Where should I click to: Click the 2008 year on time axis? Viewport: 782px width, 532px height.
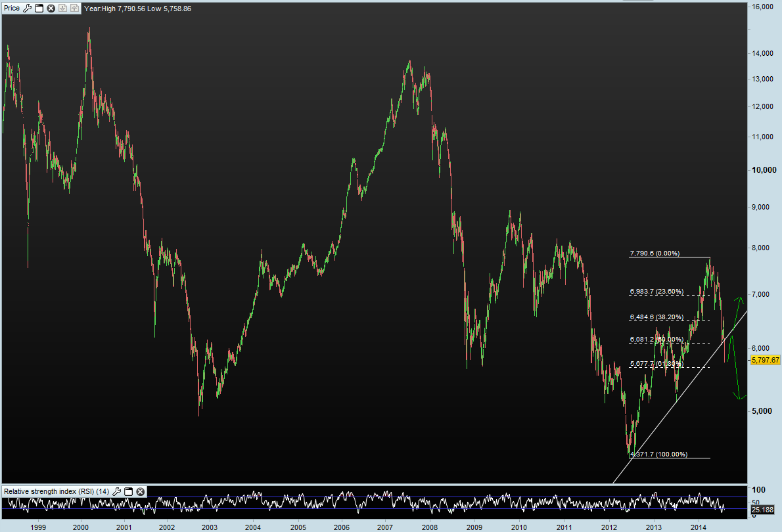(x=429, y=527)
